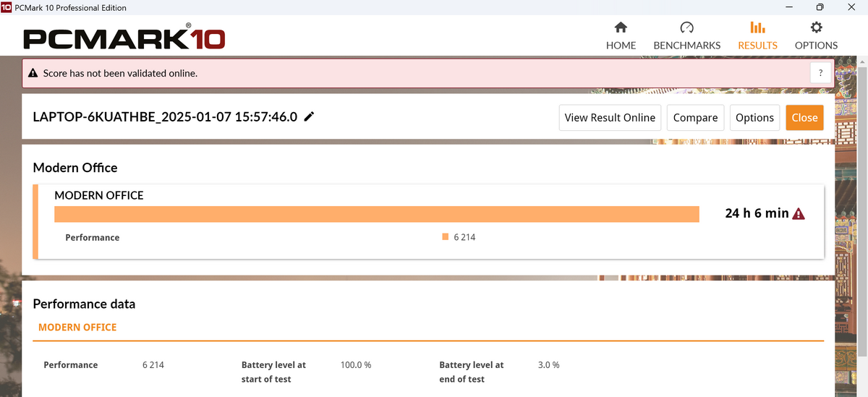868x397 pixels.
Task: Click the orange legend square next to 6 214
Action: click(x=446, y=236)
